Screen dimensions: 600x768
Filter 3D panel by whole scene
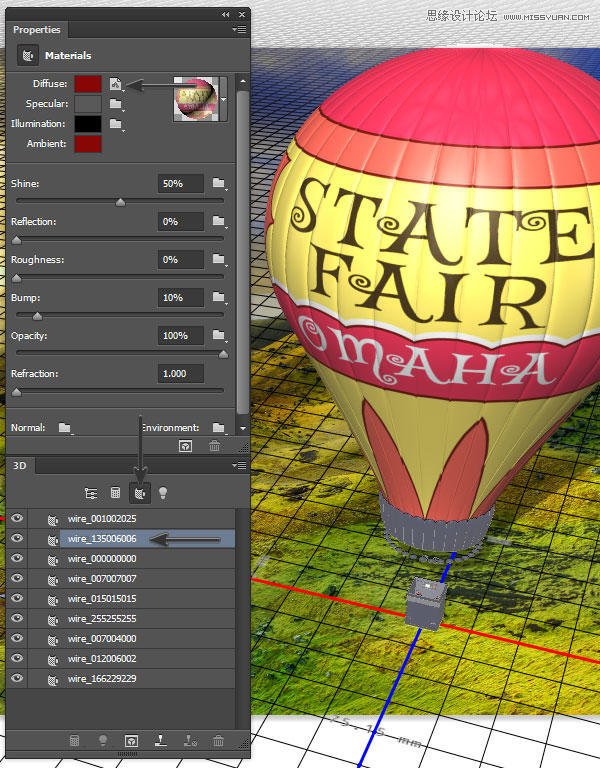pyautogui.click(x=91, y=493)
